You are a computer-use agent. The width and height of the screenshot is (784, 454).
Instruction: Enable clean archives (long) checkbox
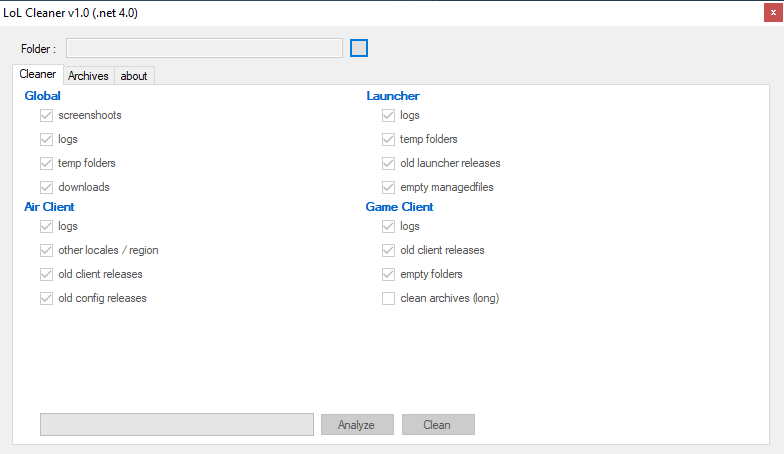click(388, 298)
